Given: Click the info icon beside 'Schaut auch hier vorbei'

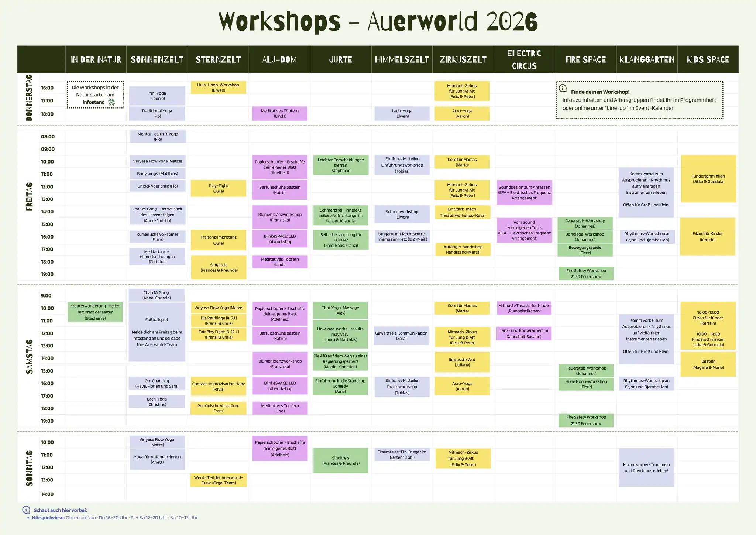Looking at the screenshot, I should [26, 510].
